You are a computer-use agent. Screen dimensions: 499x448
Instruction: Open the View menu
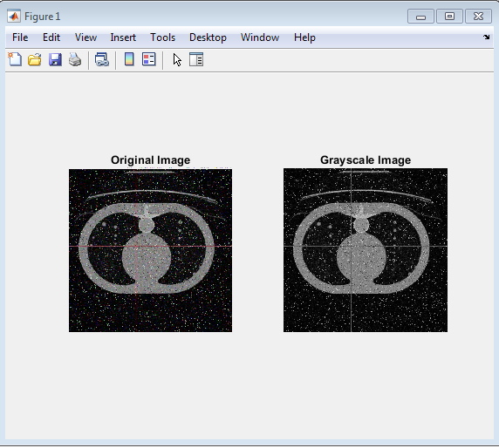coord(85,37)
